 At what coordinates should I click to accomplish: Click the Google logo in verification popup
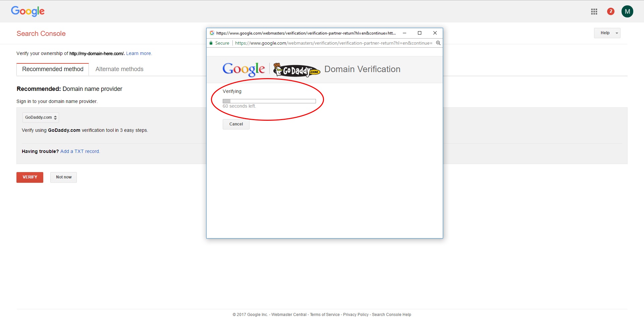244,69
